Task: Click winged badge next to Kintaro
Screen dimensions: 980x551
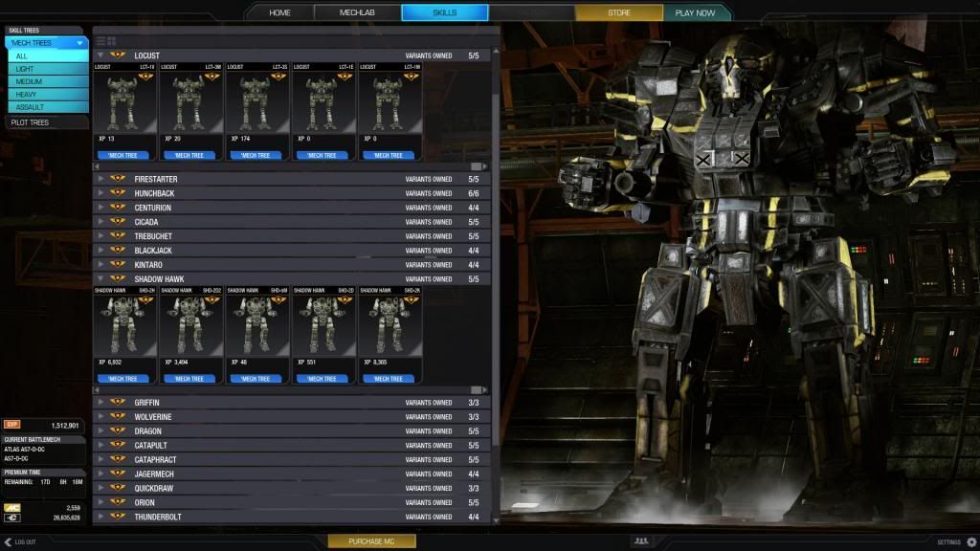Action: pyautogui.click(x=118, y=264)
